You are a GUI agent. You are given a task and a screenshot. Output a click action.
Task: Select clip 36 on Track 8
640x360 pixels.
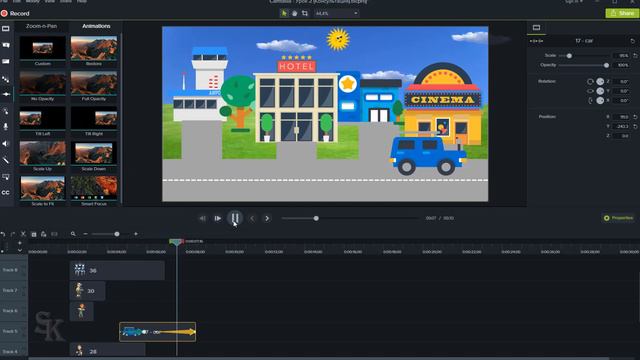117,270
